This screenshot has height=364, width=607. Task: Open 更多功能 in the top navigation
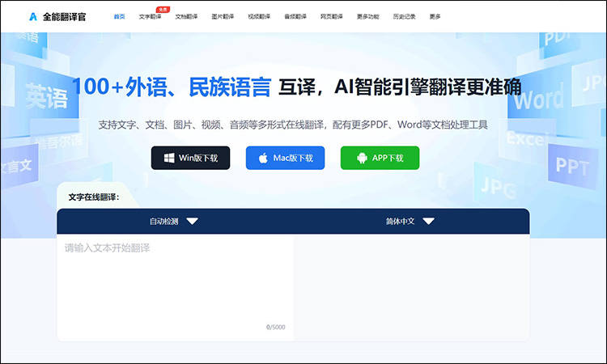pos(368,16)
